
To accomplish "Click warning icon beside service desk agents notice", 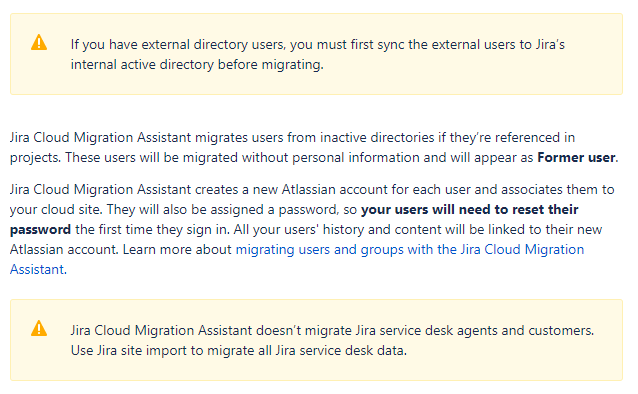I will point(39,328).
